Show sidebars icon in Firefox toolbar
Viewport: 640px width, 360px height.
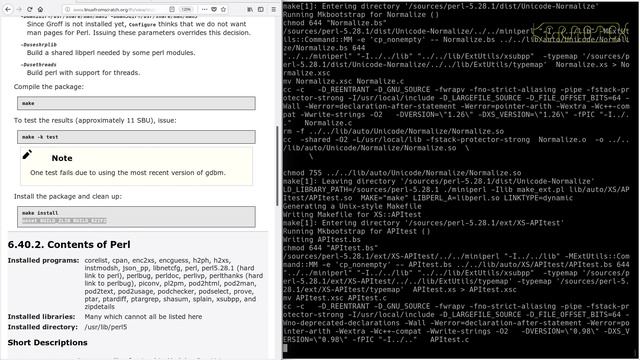tap(260, 9)
